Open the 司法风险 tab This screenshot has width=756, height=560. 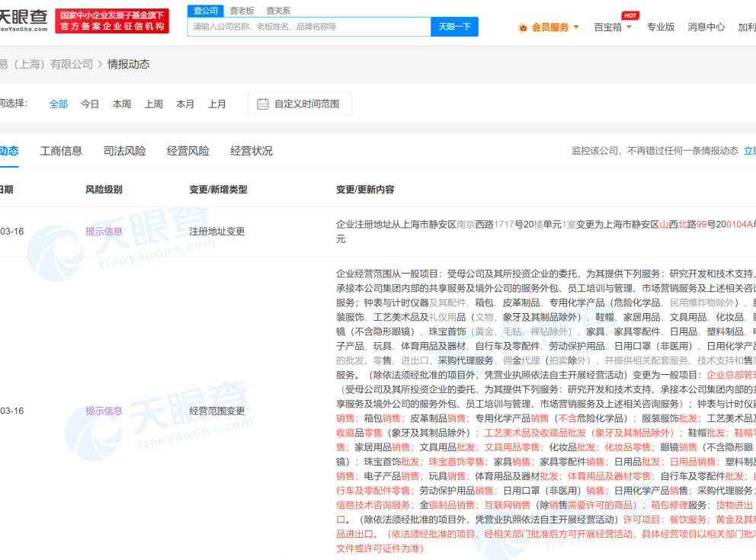point(124,151)
